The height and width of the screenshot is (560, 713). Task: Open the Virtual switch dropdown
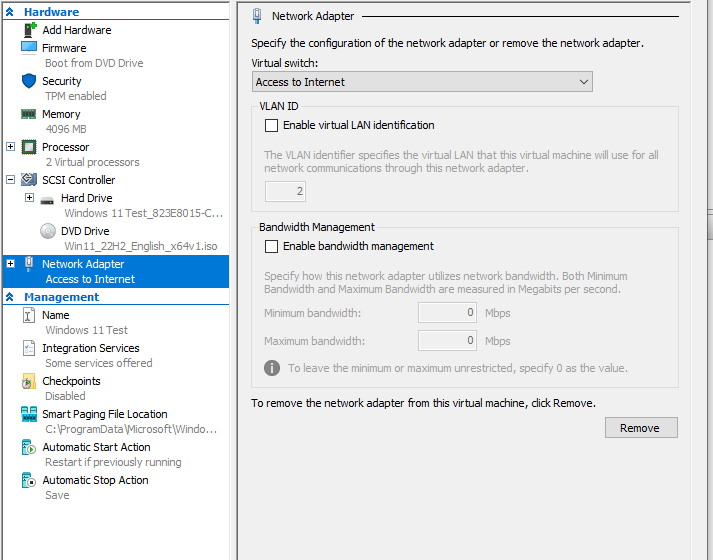421,82
